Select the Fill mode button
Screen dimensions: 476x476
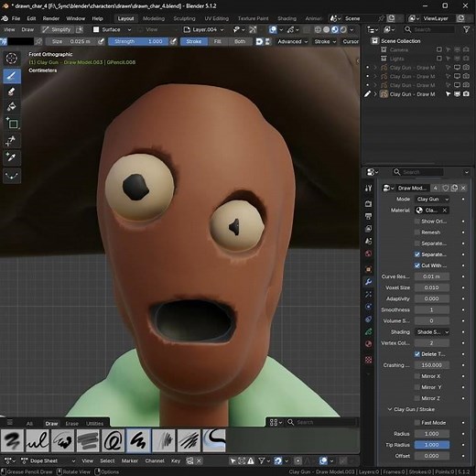(x=218, y=41)
